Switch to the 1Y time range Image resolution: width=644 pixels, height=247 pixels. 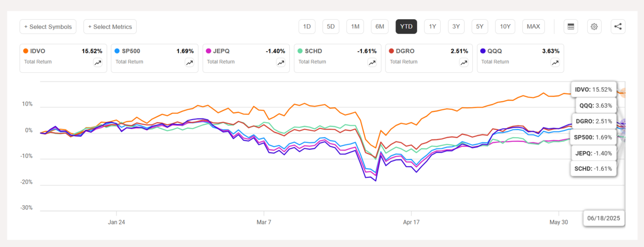(432, 26)
